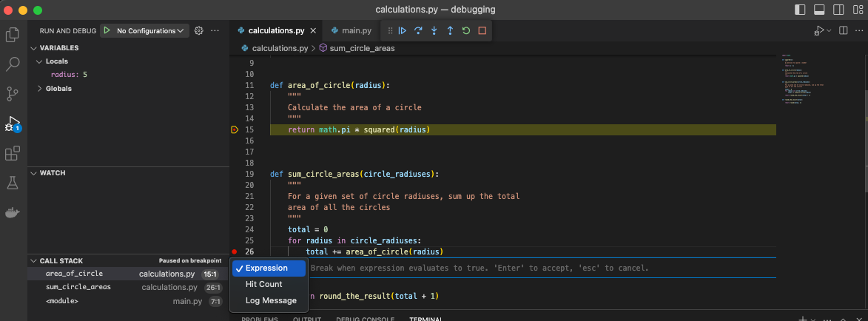Click the Run Python File icon in editor

[818, 30]
